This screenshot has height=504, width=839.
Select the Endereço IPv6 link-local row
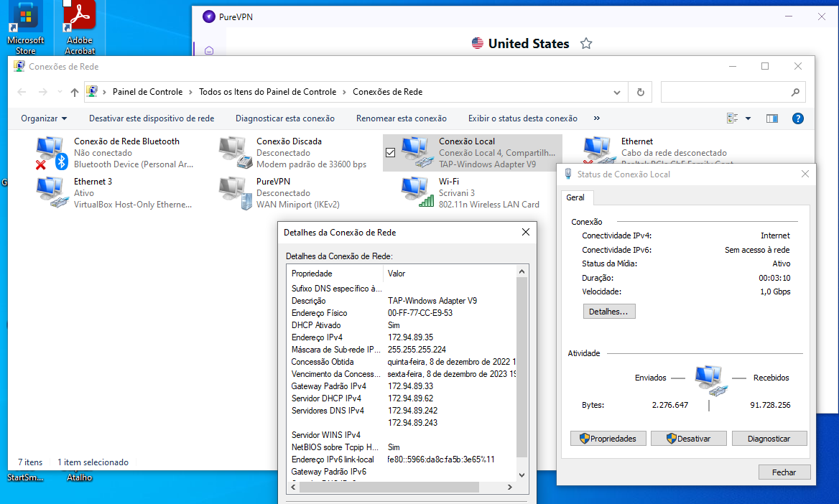point(402,459)
